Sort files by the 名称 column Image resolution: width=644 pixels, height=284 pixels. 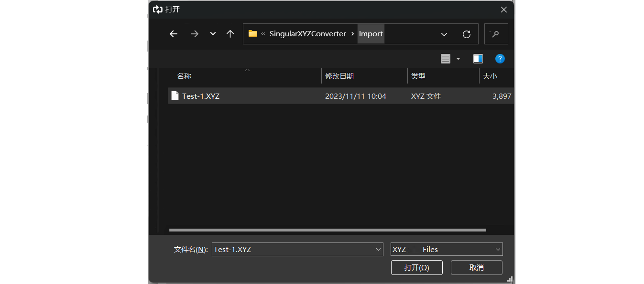tap(184, 76)
